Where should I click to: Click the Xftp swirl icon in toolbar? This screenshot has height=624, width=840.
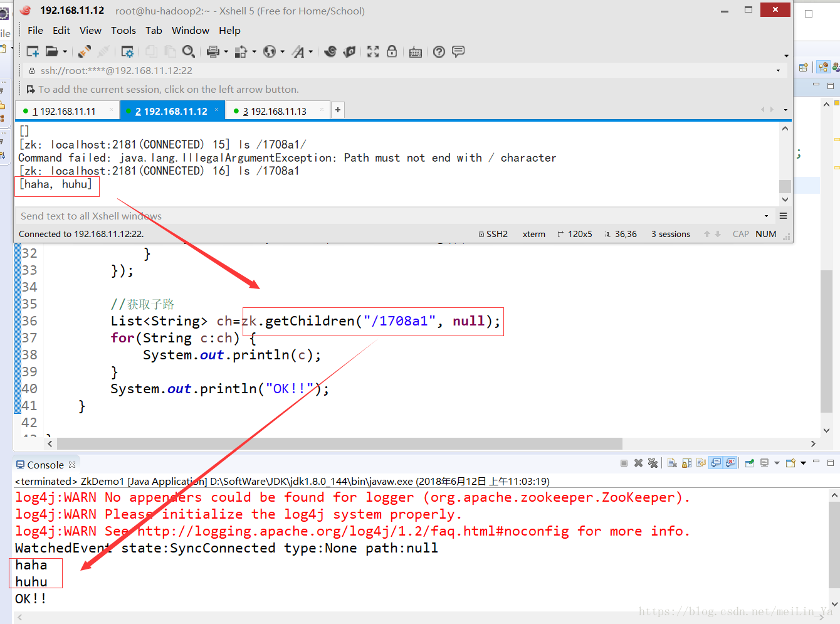pyautogui.click(x=330, y=51)
